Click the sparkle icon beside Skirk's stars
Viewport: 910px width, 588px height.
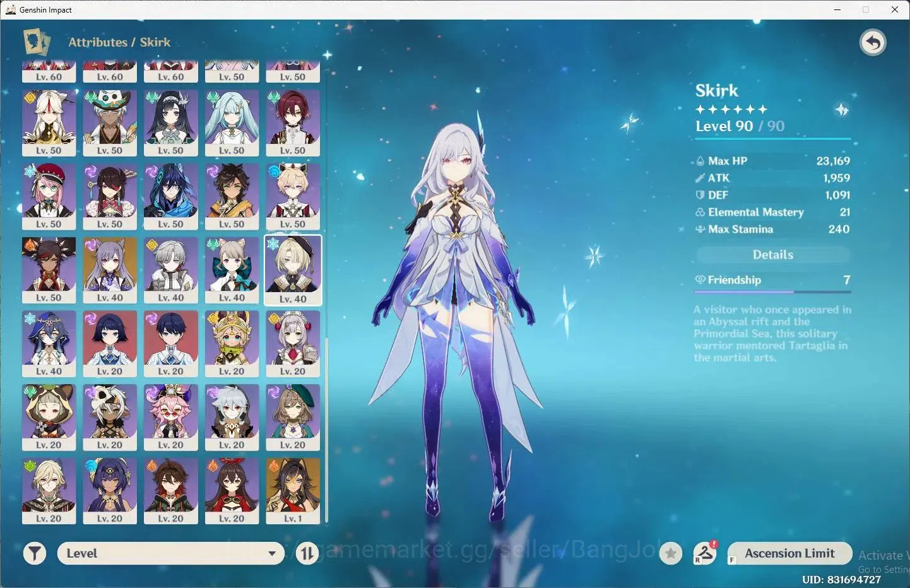tap(842, 110)
